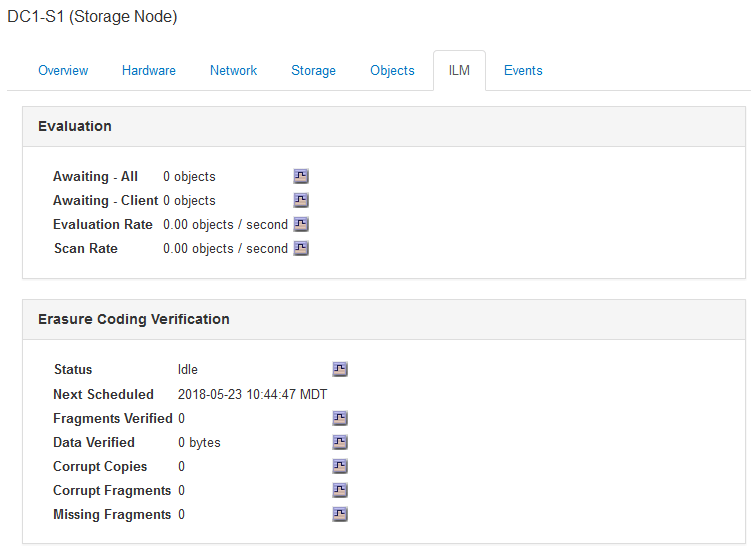751x550 pixels.
Task: View Fragments Verified chart
Action: click(x=340, y=418)
